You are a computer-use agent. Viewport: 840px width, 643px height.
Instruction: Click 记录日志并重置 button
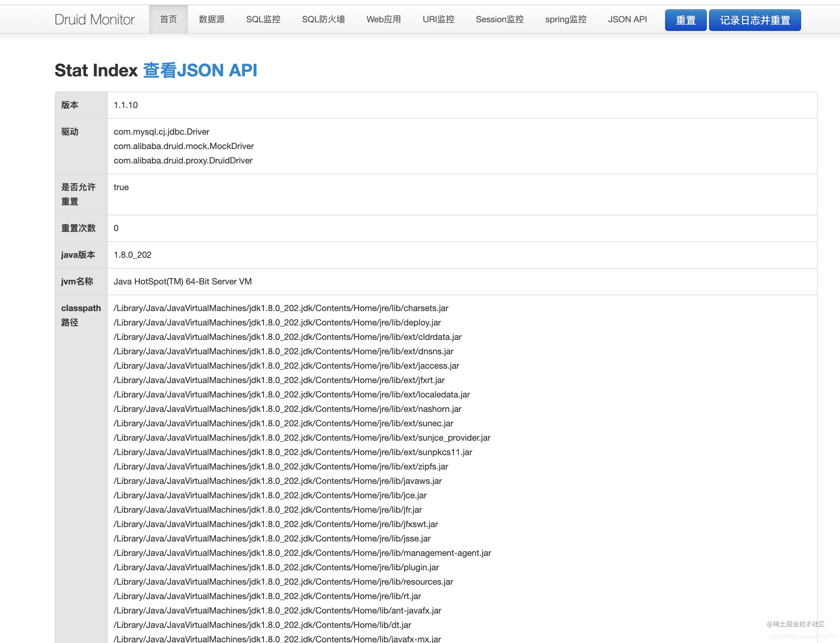tap(754, 20)
